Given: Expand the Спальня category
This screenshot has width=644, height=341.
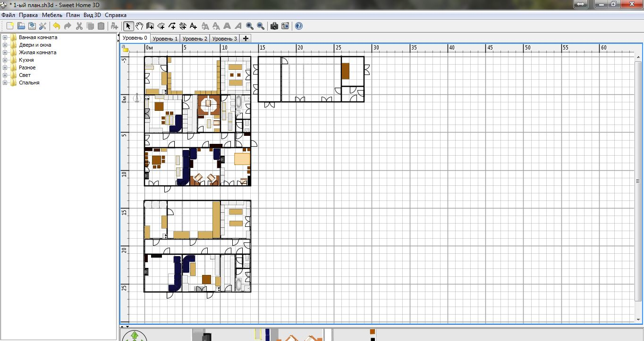Looking at the screenshot, I should pyautogui.click(x=5, y=83).
